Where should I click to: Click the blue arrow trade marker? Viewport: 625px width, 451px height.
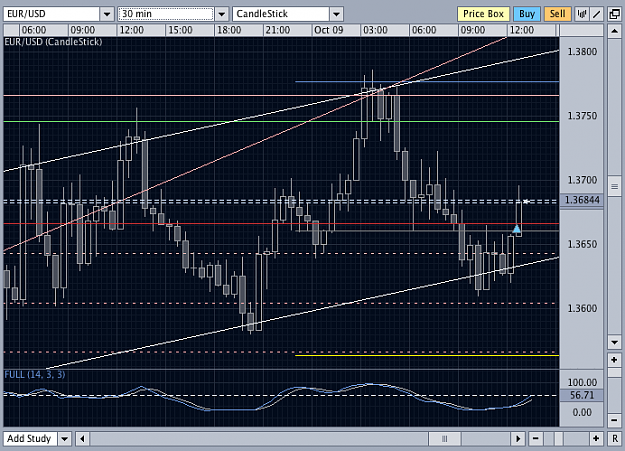point(517,229)
